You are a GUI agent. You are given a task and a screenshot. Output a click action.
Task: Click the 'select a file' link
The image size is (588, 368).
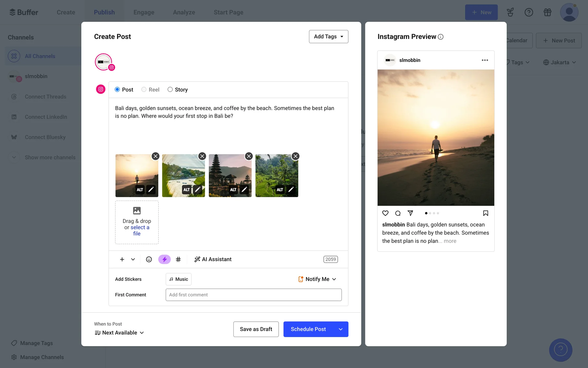coord(140,228)
